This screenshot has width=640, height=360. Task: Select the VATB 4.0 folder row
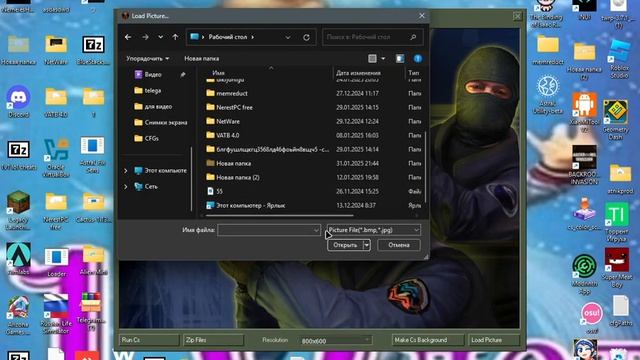313,135
